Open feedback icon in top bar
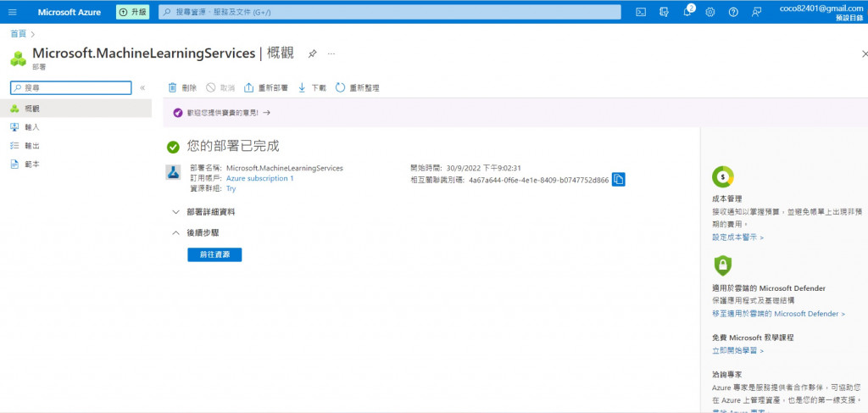This screenshot has height=413, width=868. click(757, 12)
